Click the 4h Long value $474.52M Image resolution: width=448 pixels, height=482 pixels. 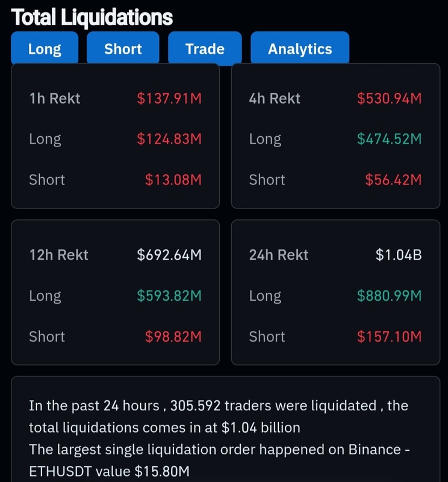(x=390, y=139)
